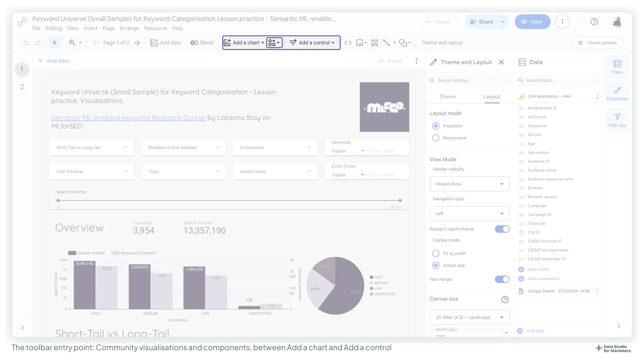Toggle Respect report theme switch

(x=502, y=229)
